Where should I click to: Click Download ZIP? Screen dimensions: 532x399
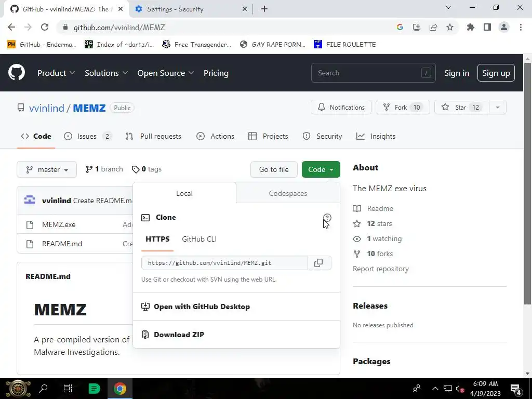coord(236,335)
